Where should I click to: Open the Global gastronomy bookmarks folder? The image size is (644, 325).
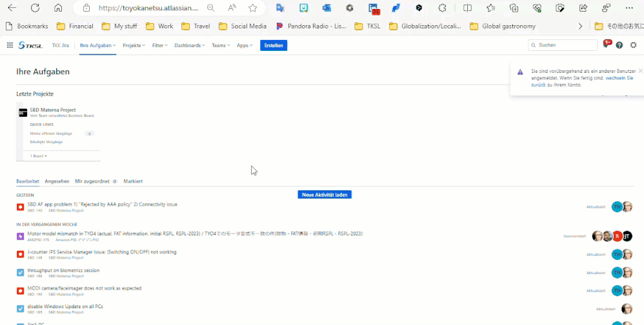coord(503,26)
